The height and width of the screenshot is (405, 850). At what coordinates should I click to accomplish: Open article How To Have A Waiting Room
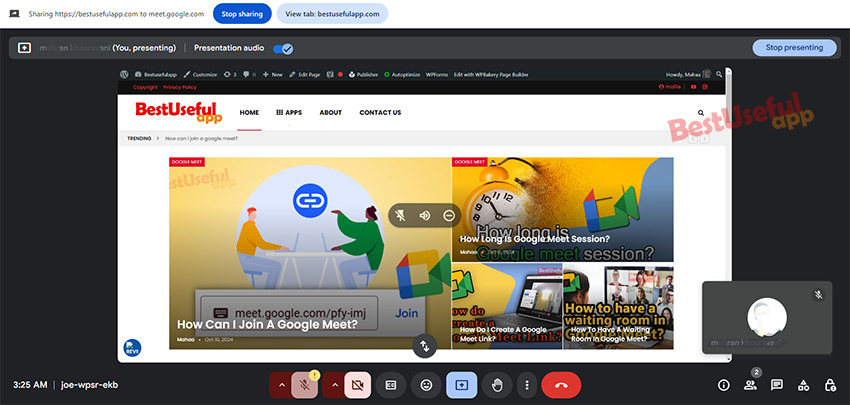pos(610,333)
